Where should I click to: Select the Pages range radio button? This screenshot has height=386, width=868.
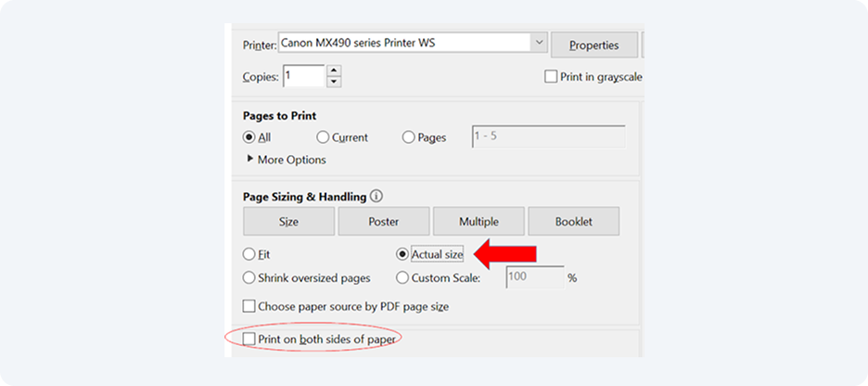409,137
